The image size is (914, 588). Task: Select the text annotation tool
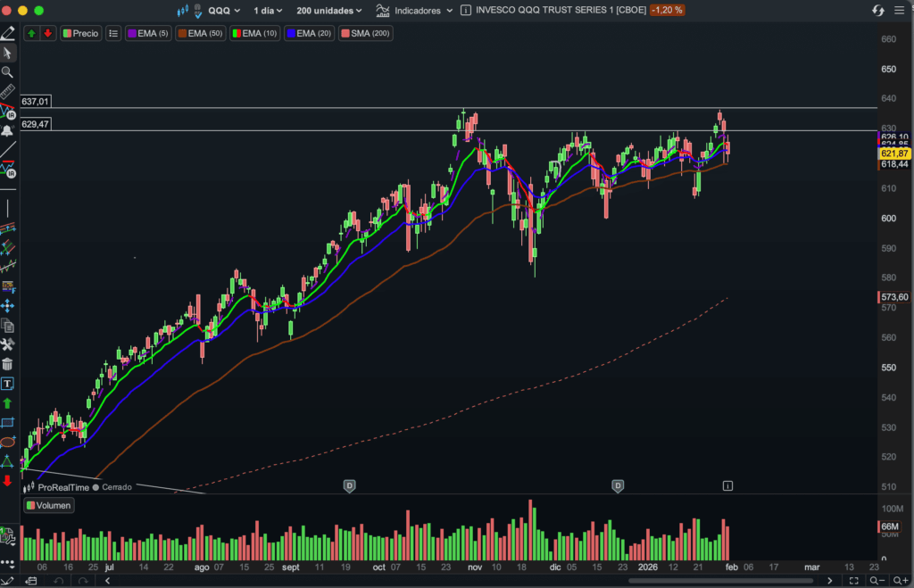pyautogui.click(x=7, y=384)
